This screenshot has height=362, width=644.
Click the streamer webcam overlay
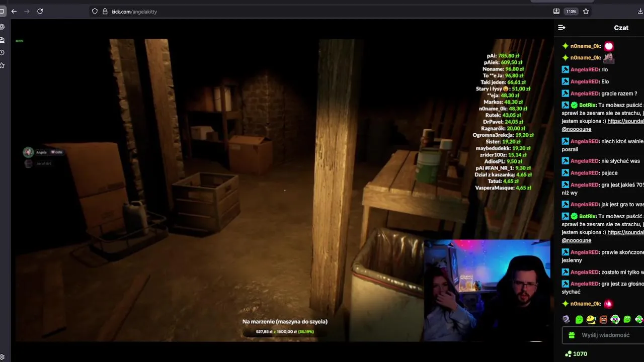pyautogui.click(x=487, y=291)
